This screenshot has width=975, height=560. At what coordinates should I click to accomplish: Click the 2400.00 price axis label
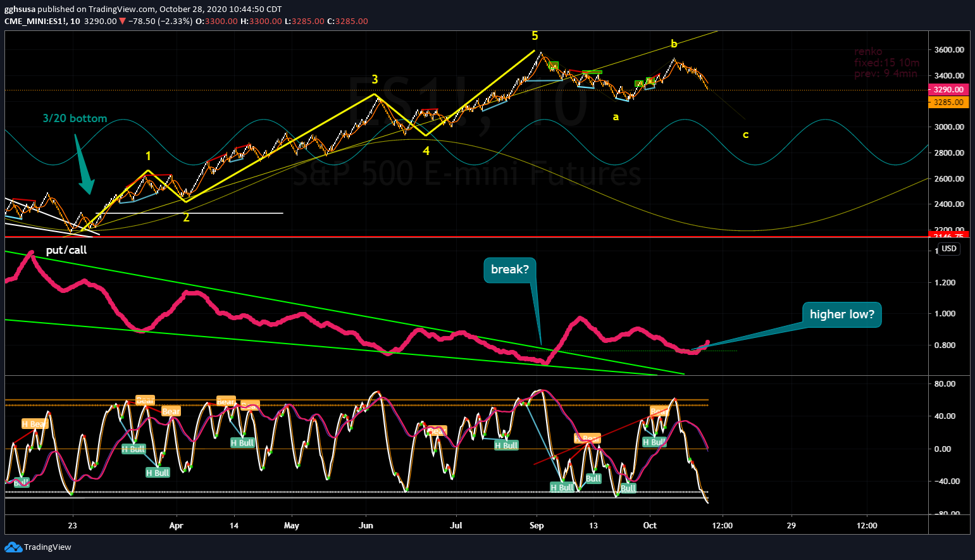pos(949,204)
